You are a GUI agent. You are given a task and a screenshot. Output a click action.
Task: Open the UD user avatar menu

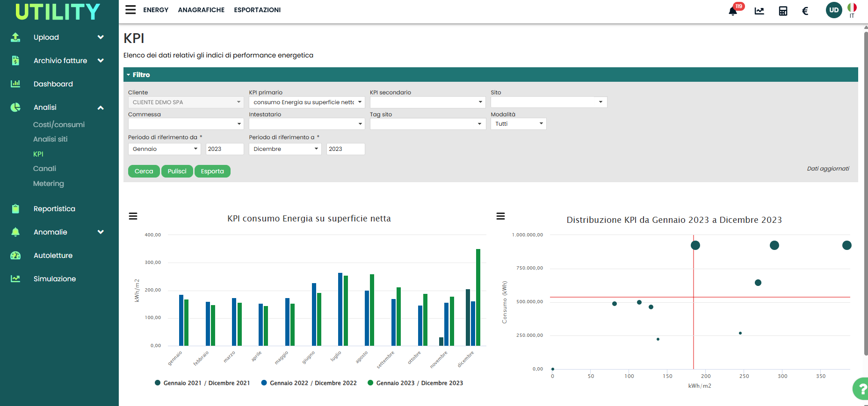(x=834, y=10)
